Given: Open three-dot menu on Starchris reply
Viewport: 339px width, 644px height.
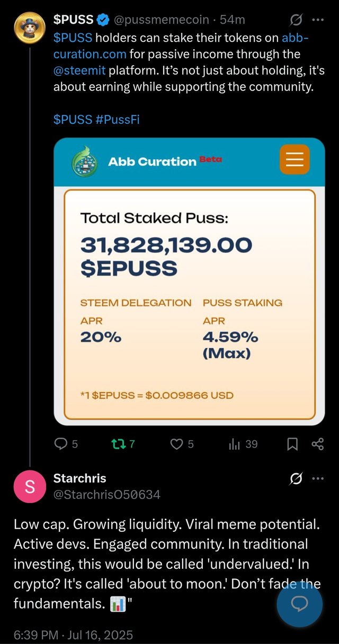Looking at the screenshot, I should 318,478.
